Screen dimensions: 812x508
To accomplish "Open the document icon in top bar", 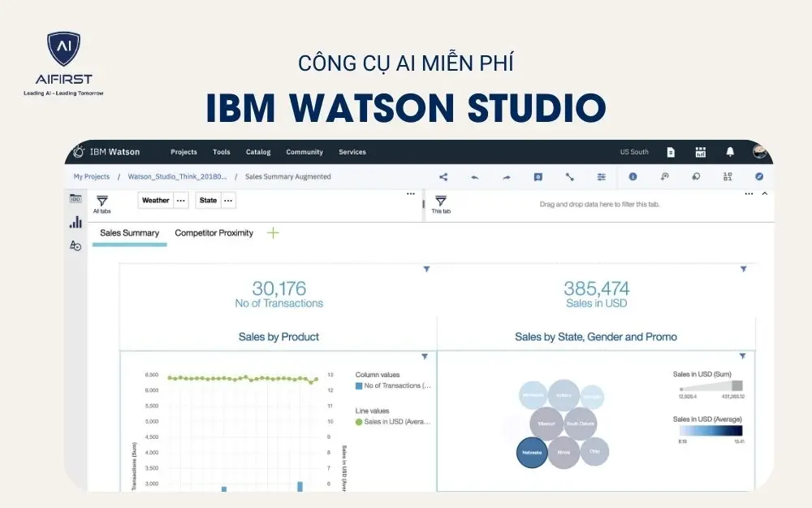I will click(x=671, y=152).
